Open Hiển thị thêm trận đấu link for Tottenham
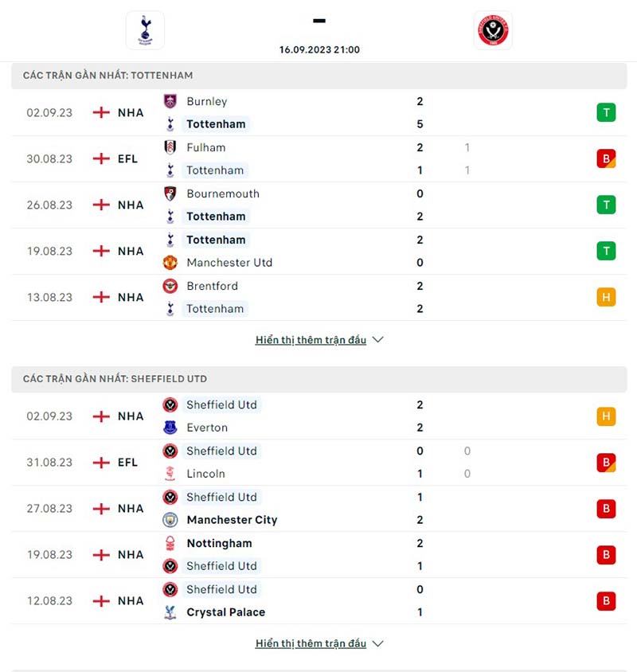The width and height of the screenshot is (637, 672). (311, 339)
